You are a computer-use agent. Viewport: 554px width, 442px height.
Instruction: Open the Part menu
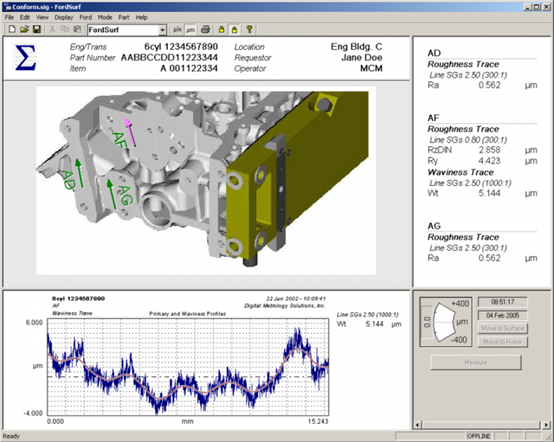click(124, 17)
